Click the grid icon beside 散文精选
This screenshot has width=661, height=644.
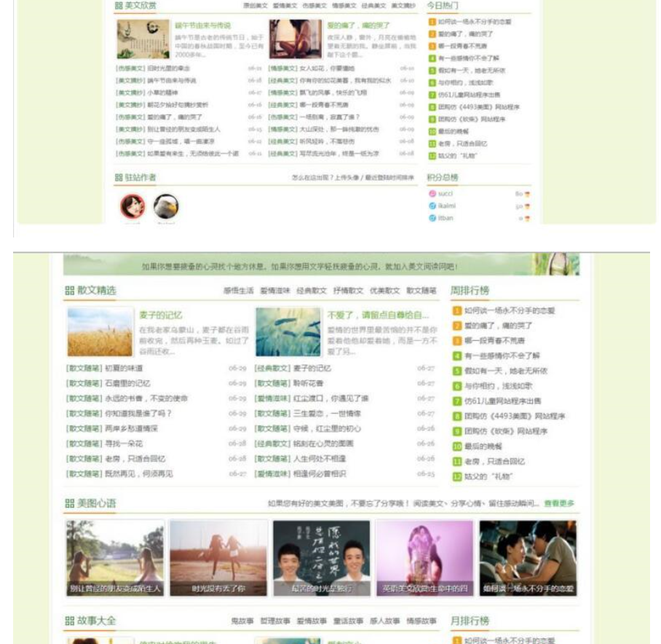click(x=70, y=291)
